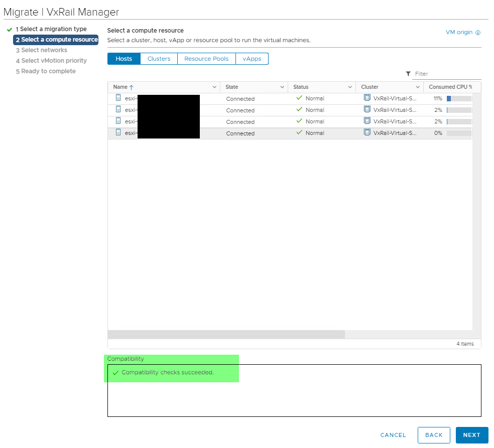Click the Normal status checkmark in the 0% row
Image resolution: width=494 pixels, height=448 pixels.
[x=299, y=132]
